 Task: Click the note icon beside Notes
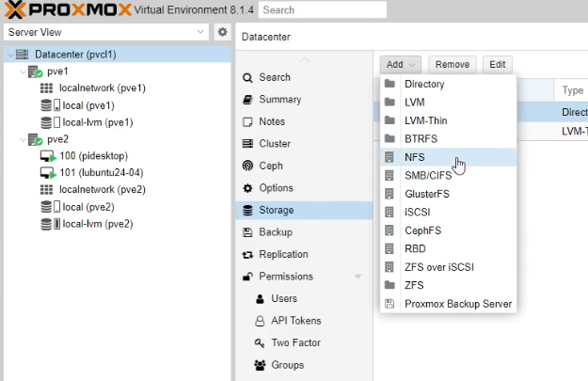[247, 122]
